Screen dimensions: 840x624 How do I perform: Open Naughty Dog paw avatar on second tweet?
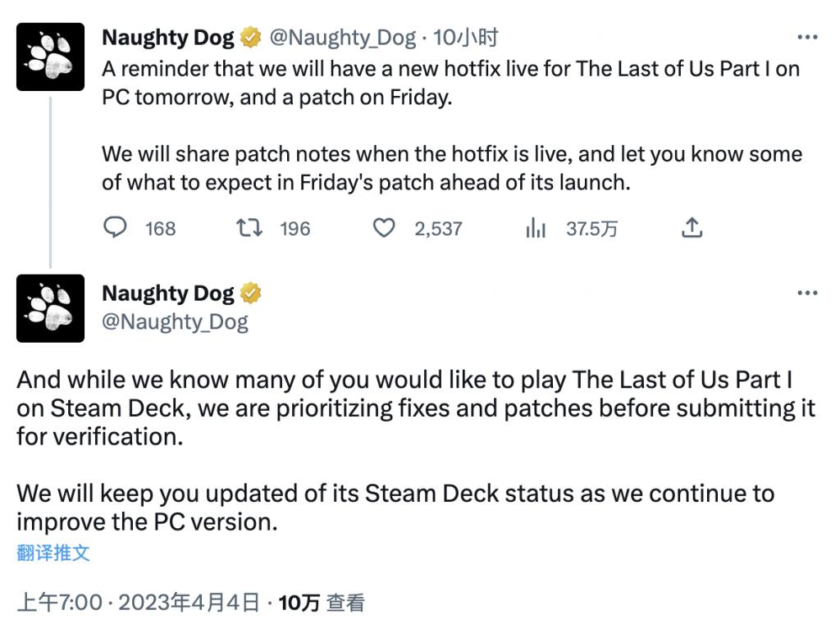pos(50,308)
